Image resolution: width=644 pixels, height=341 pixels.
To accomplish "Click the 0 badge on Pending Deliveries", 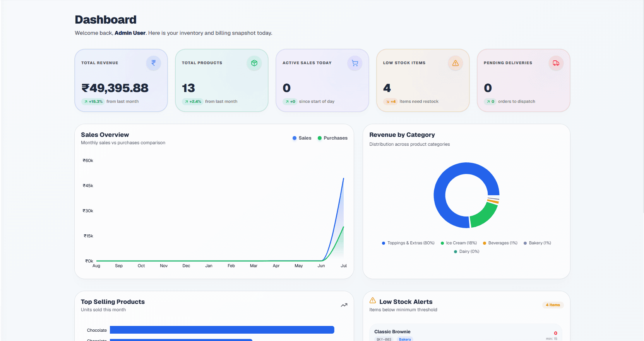I will (x=490, y=102).
